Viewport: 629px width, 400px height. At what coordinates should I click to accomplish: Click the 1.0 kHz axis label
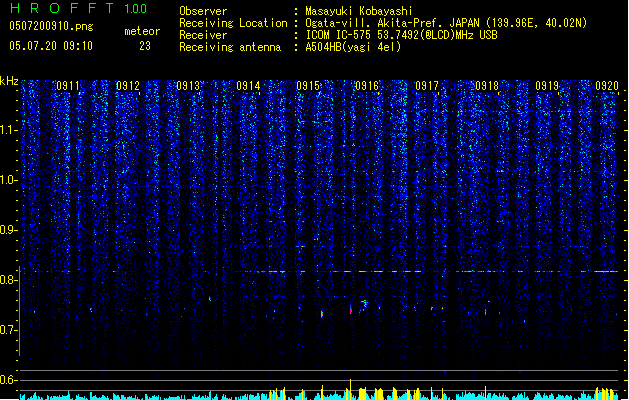[x=8, y=180]
